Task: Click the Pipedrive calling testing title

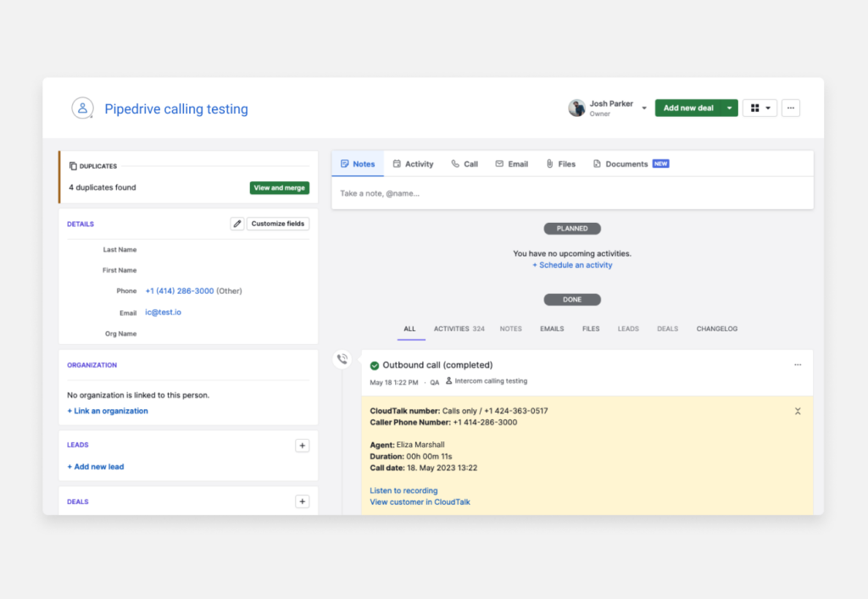Action: coord(176,109)
